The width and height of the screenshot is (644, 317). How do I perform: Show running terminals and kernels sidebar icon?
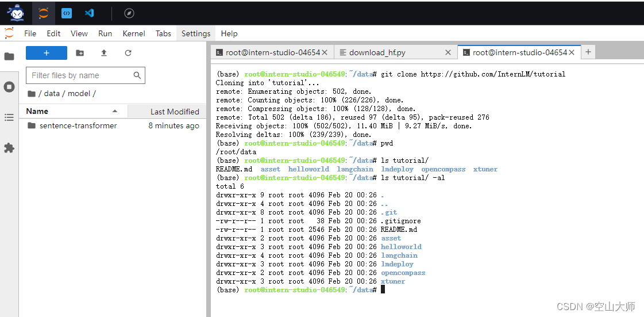pos(9,87)
